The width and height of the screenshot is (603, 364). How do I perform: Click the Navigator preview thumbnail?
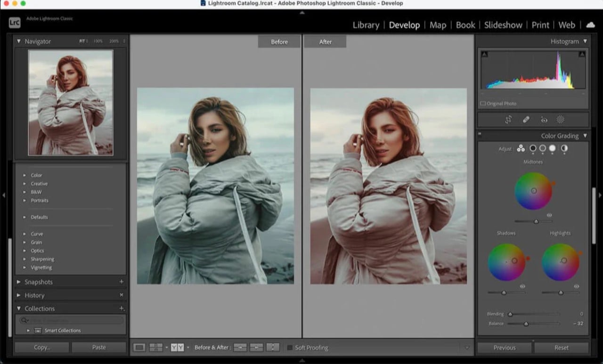pyautogui.click(x=71, y=103)
